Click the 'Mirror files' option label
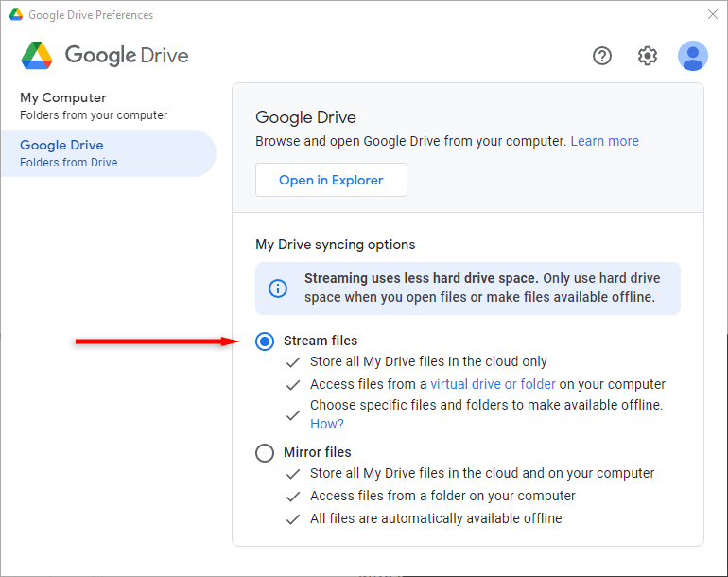 tap(318, 453)
